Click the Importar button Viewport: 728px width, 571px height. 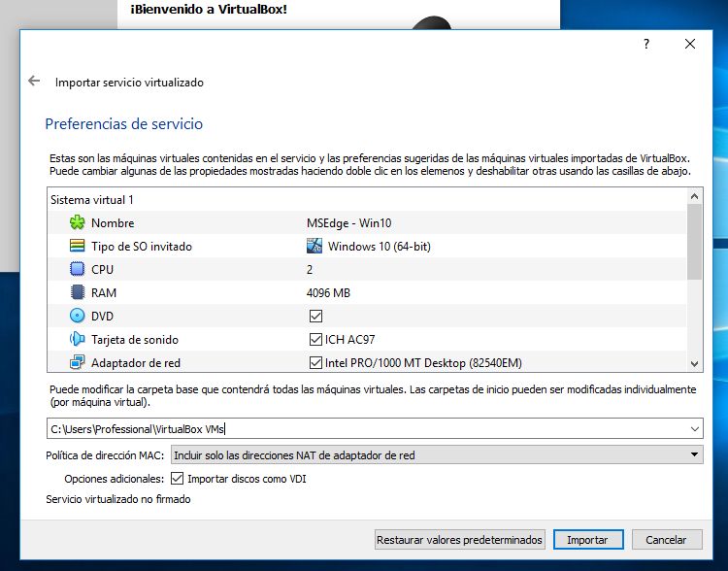click(x=588, y=539)
